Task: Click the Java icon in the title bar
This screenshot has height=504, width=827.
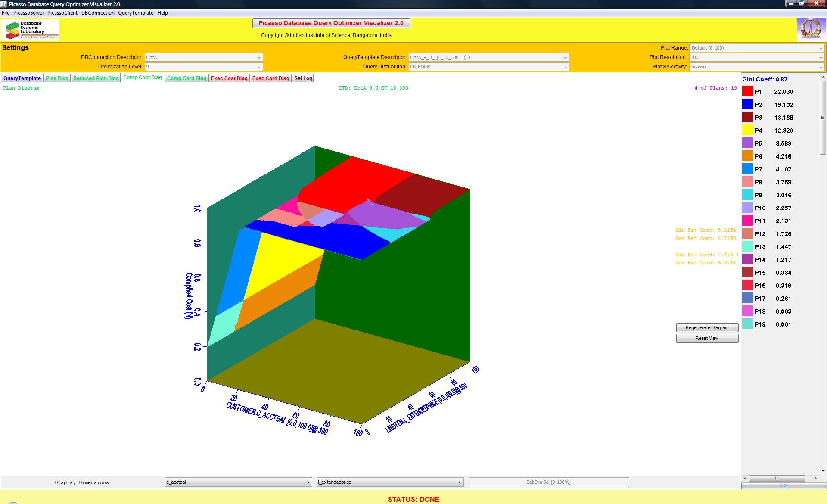Action: [4, 4]
